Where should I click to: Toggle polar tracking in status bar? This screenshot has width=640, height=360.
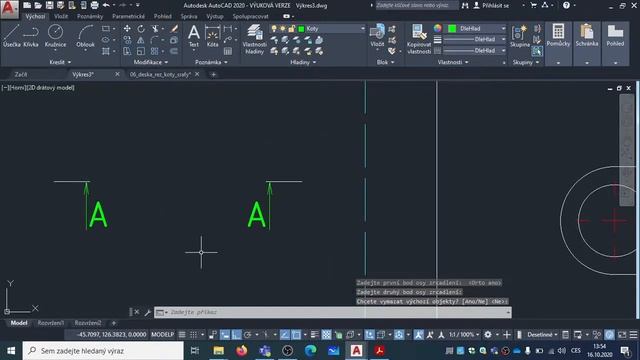click(247, 335)
